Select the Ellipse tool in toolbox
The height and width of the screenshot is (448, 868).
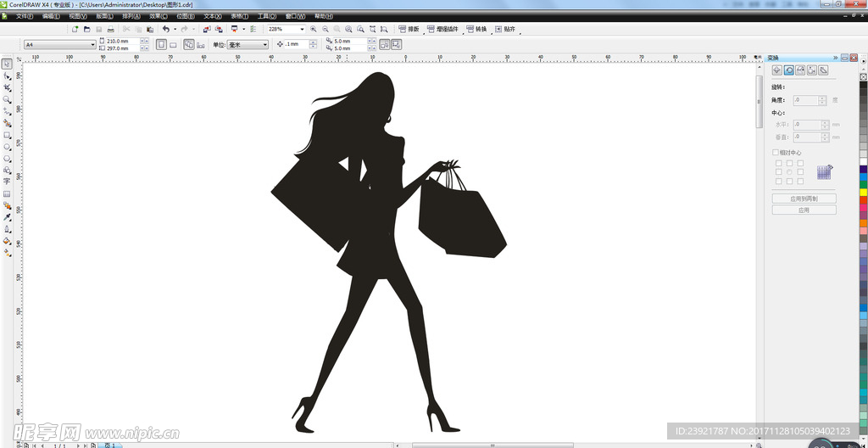pos(7,147)
